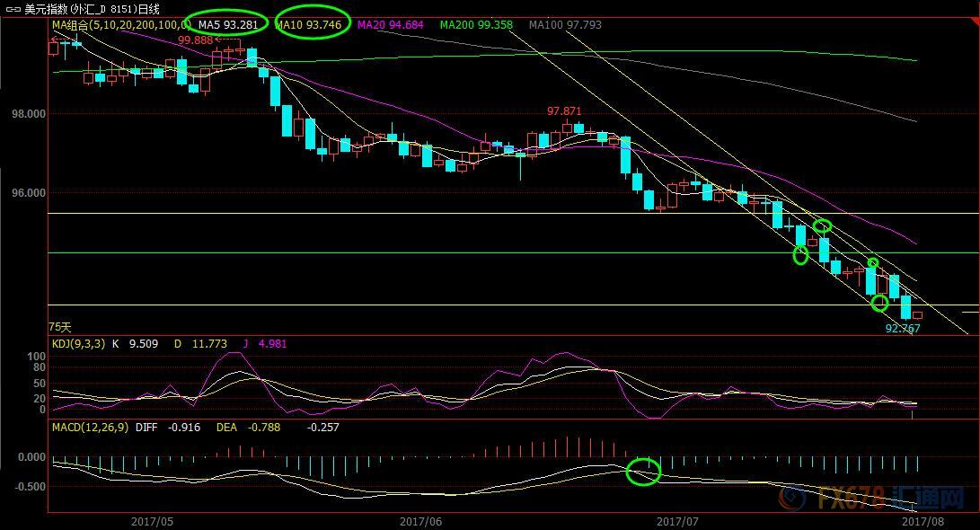Image resolution: width=980 pixels, height=530 pixels.
Task: Open the KDJ(9,3,3) indicator settings label
Action: coord(79,344)
